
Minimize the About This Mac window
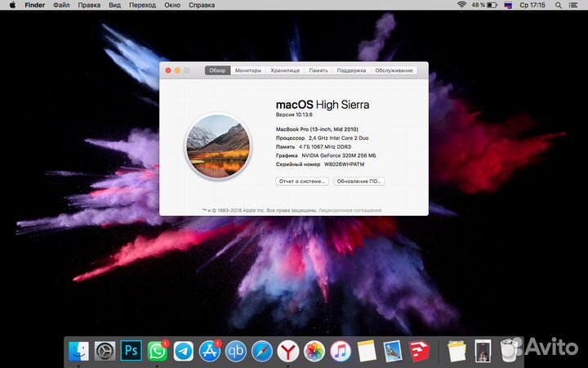pyautogui.click(x=177, y=70)
